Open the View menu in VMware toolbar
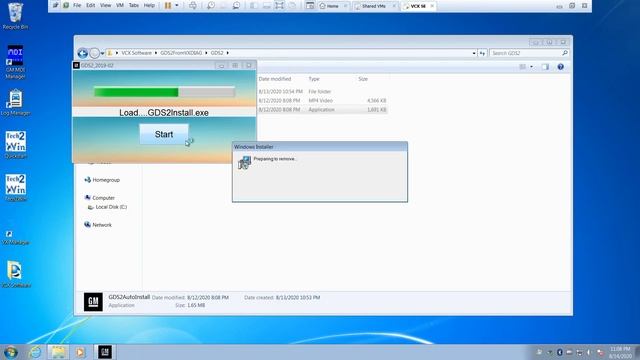 coord(105,6)
